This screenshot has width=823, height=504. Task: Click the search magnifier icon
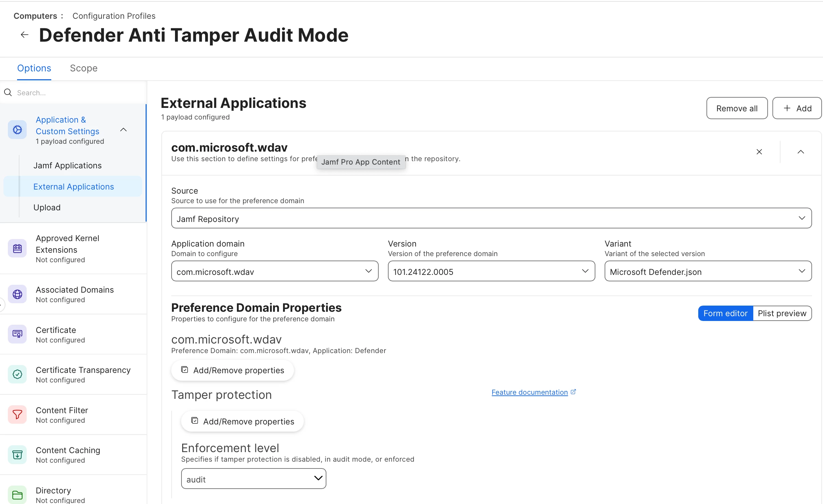click(x=8, y=92)
